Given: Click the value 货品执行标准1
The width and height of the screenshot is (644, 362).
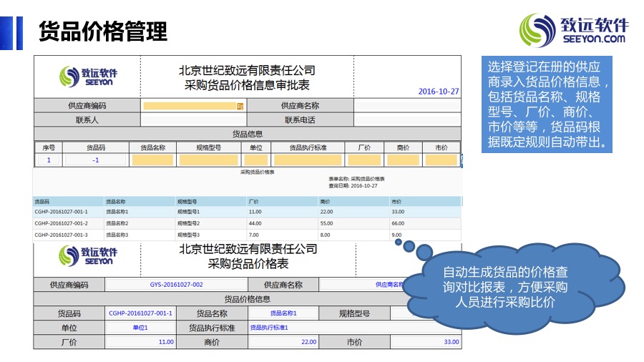Looking at the screenshot, I should 269,328.
